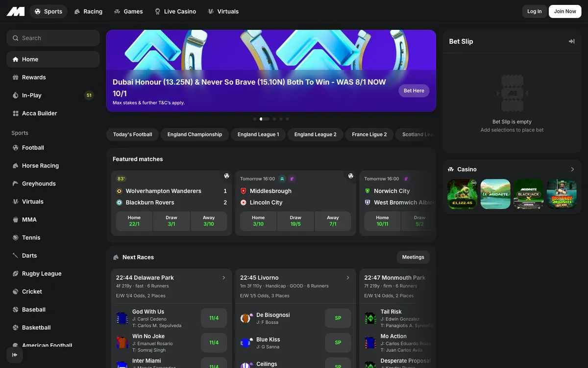Select Home in the sidebar

coord(53,59)
